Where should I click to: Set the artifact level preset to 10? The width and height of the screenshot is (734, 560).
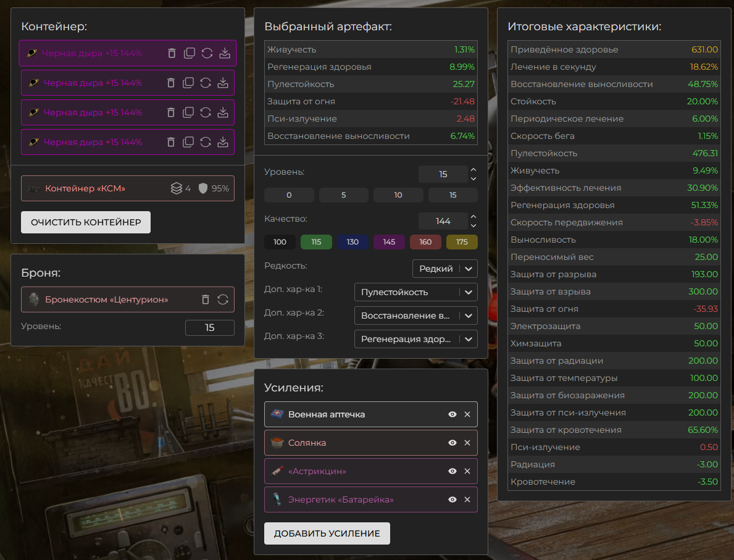pyautogui.click(x=398, y=195)
